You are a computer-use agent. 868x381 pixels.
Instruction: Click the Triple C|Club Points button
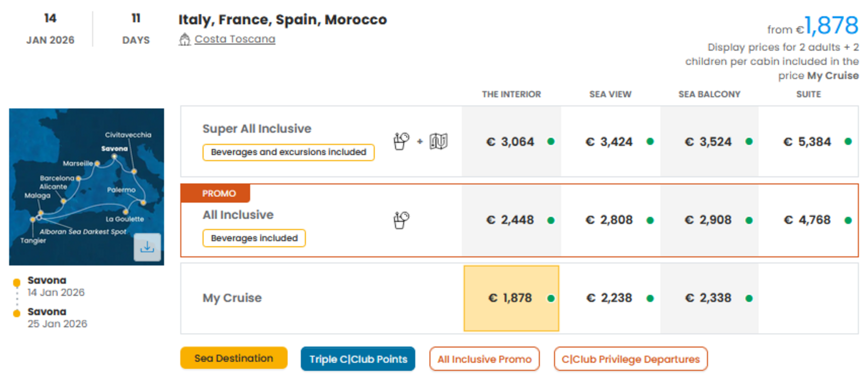[358, 359]
